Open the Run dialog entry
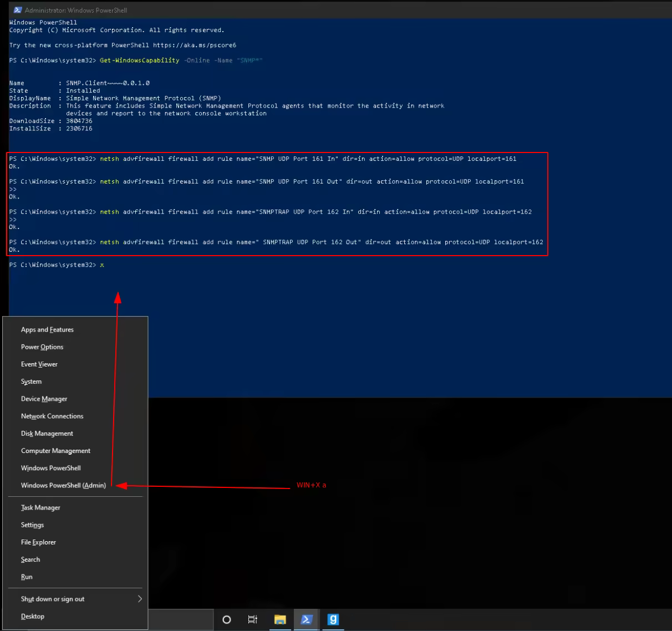This screenshot has height=631, width=672. point(75,576)
